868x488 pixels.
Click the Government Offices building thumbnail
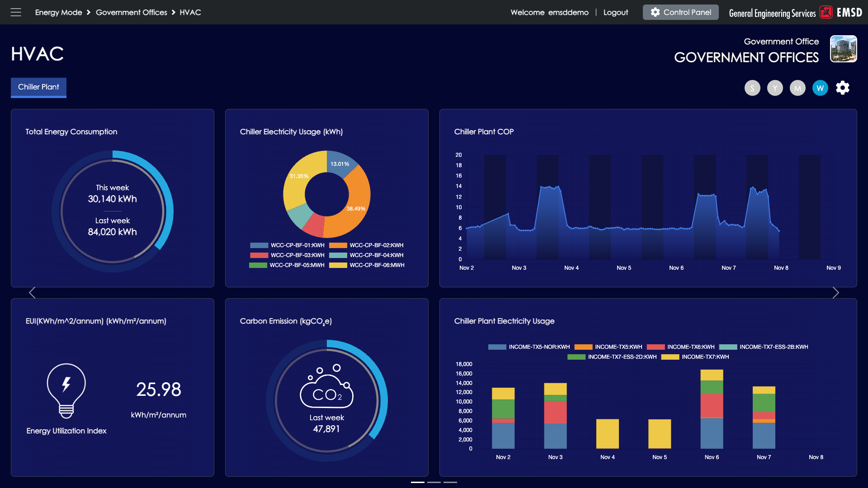[843, 49]
